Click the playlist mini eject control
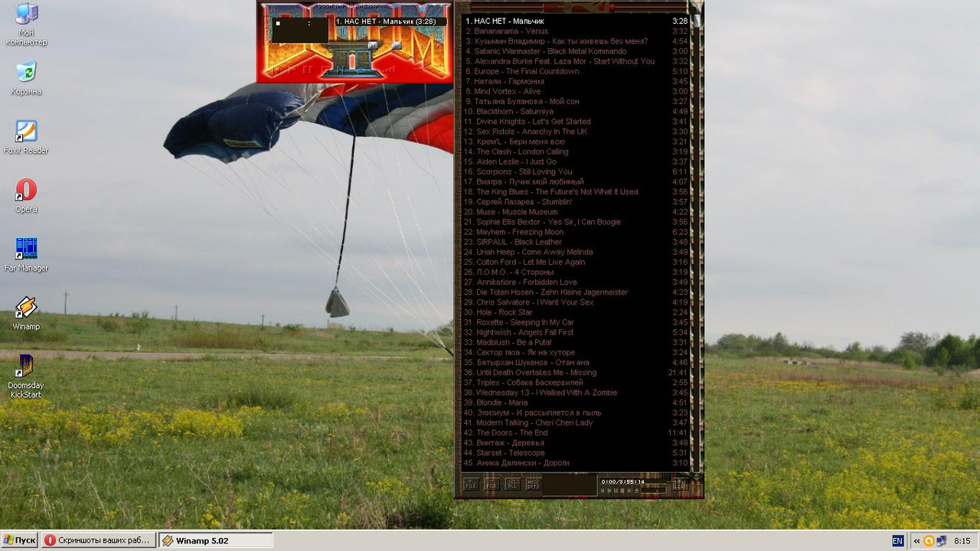The height and width of the screenshot is (551, 980). (637, 491)
